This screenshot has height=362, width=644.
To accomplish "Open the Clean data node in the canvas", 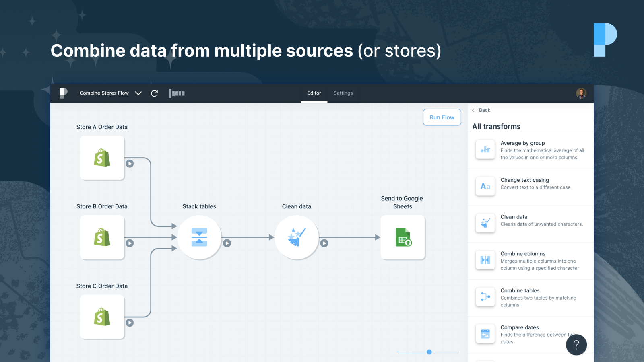I will [x=297, y=237].
